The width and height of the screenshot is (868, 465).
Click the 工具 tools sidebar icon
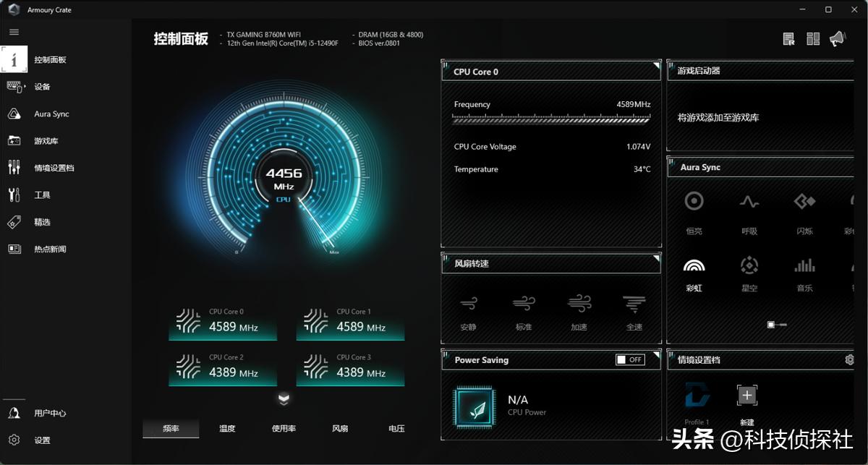14,195
